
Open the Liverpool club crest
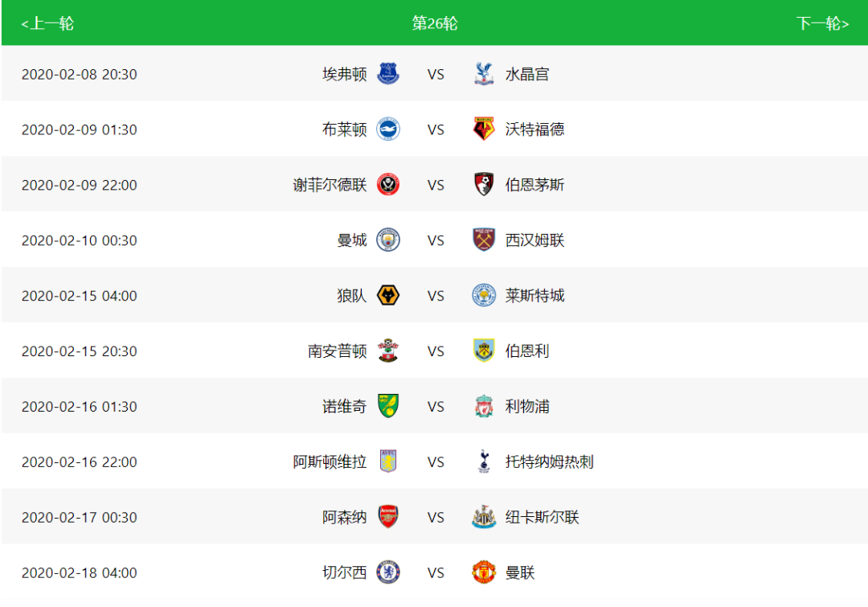(484, 406)
